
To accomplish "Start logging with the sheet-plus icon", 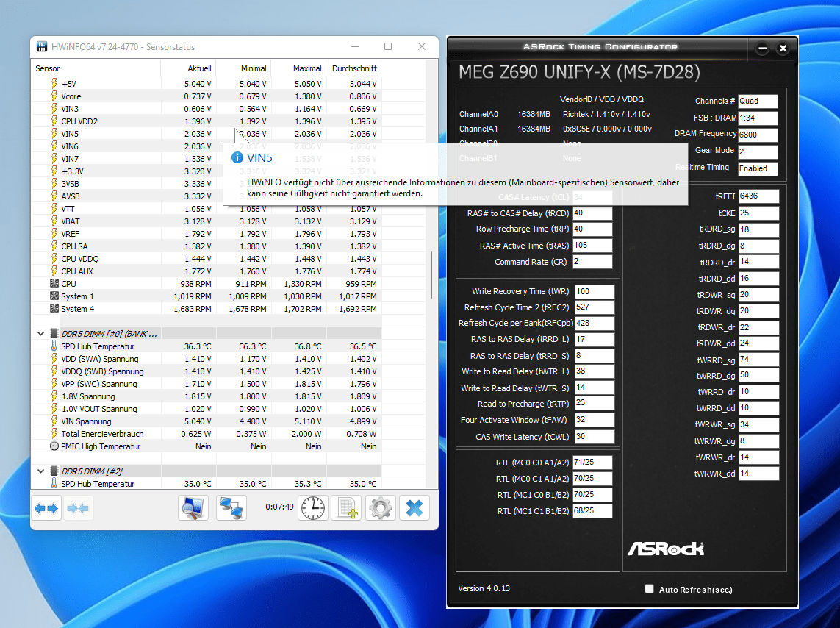I will [x=347, y=508].
